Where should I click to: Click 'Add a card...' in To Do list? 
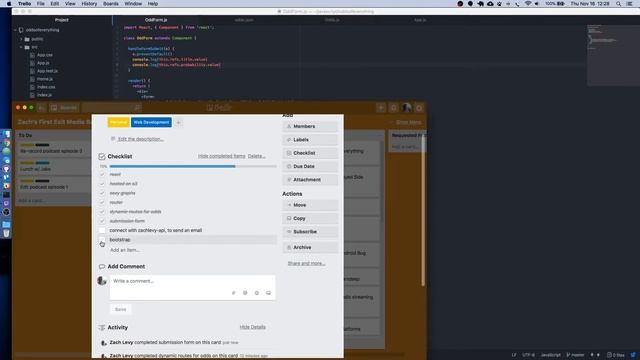pyautogui.click(x=31, y=201)
